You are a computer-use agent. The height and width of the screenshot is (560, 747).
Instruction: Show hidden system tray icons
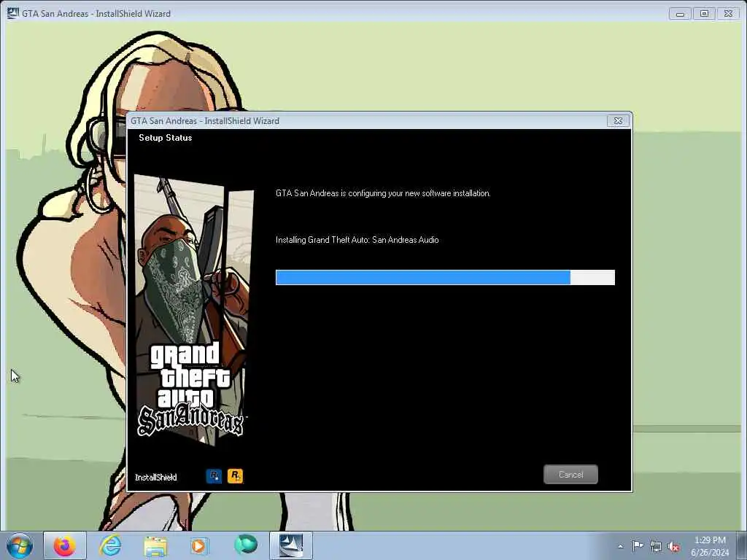(620, 546)
